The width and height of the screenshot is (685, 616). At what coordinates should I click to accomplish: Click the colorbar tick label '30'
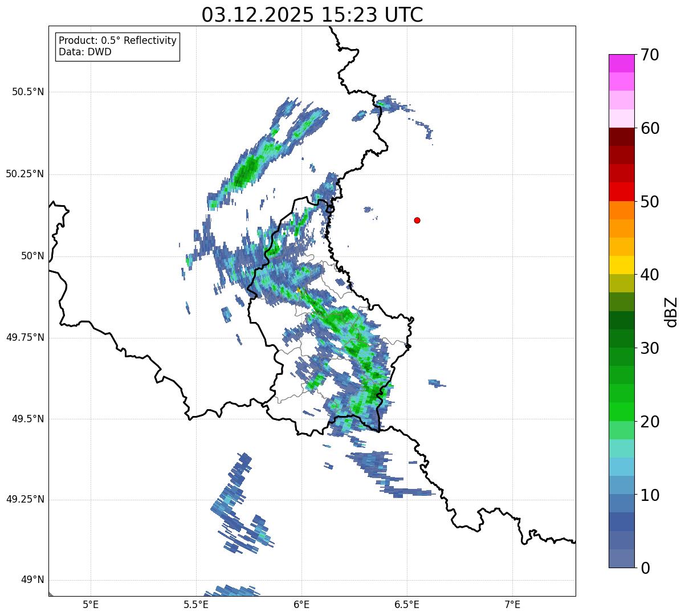(x=650, y=348)
